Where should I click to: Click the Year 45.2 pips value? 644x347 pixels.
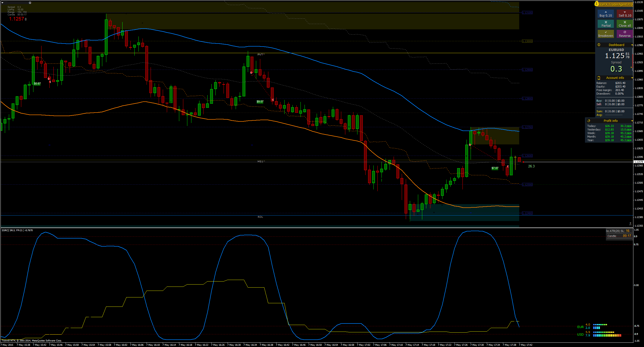[x=626, y=140]
